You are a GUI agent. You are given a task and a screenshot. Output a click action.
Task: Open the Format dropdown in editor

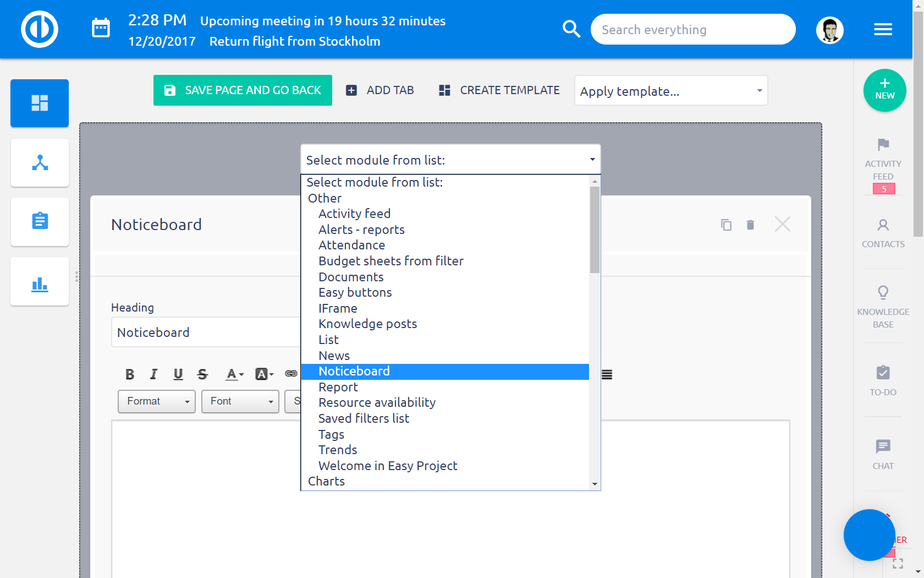[157, 401]
